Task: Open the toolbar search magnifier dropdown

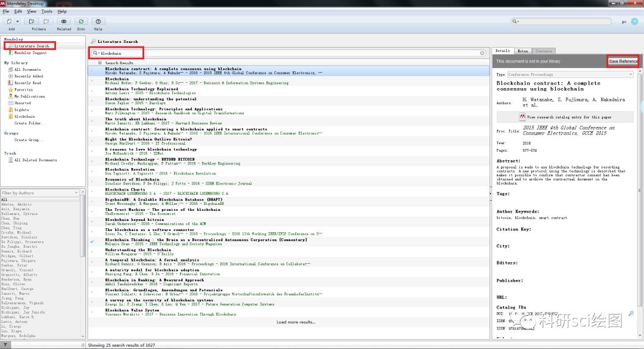Action: (515, 21)
